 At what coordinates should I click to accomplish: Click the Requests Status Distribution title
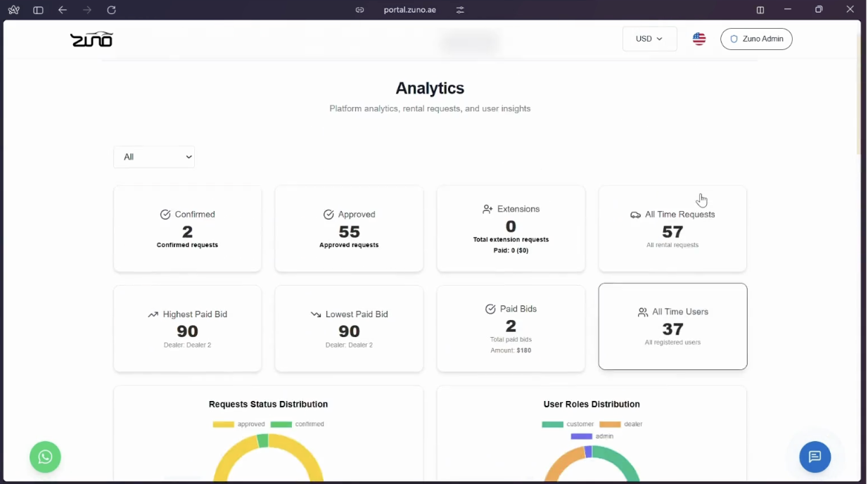[268, 405]
